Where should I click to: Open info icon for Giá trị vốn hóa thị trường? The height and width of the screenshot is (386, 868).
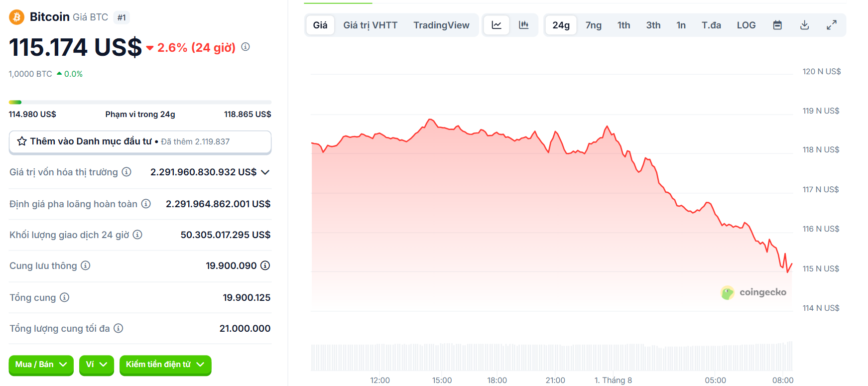pos(126,172)
